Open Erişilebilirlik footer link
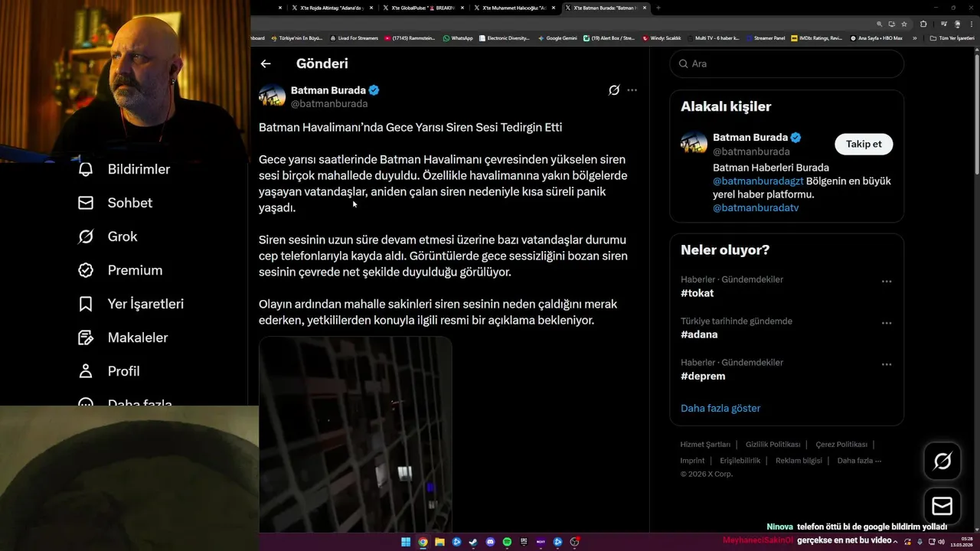980x551 pixels. (x=740, y=461)
